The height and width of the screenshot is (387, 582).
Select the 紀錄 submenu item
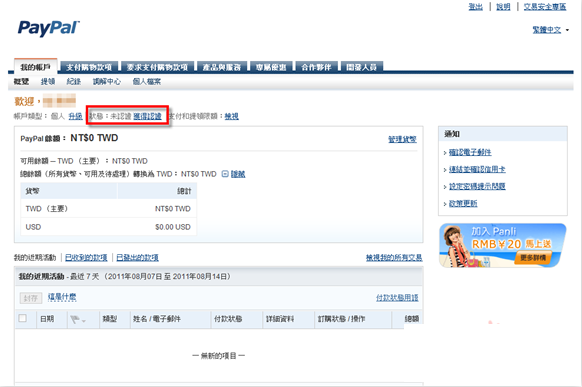tap(73, 82)
